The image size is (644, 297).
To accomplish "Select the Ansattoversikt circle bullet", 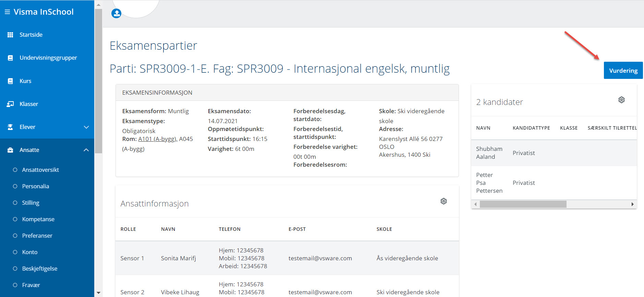I will coord(15,170).
